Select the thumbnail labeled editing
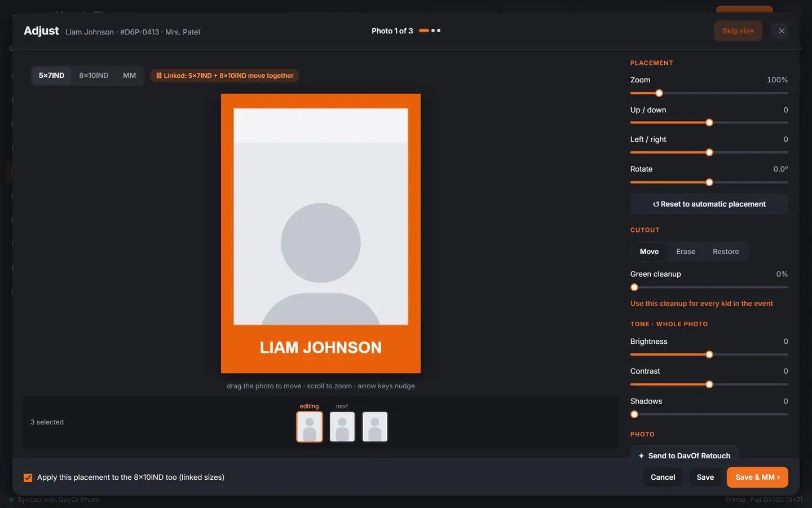Viewport: 812px width, 508px height. pos(310,426)
